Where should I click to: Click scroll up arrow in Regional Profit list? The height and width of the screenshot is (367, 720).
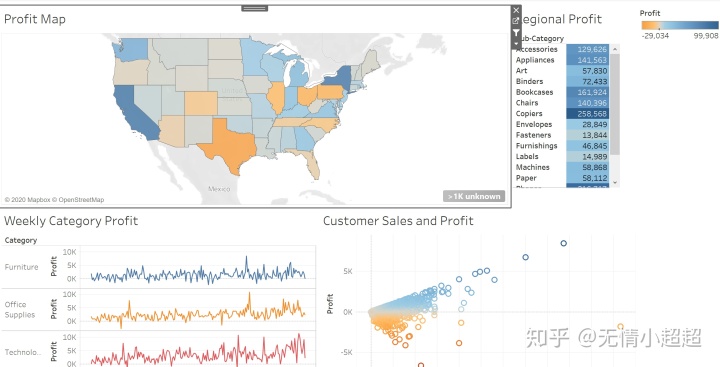coord(615,49)
